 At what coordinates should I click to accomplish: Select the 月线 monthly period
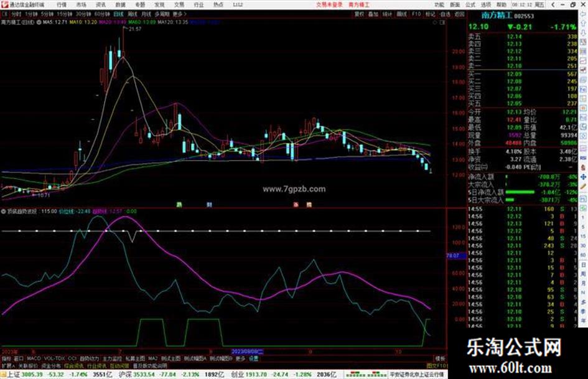pos(146,14)
